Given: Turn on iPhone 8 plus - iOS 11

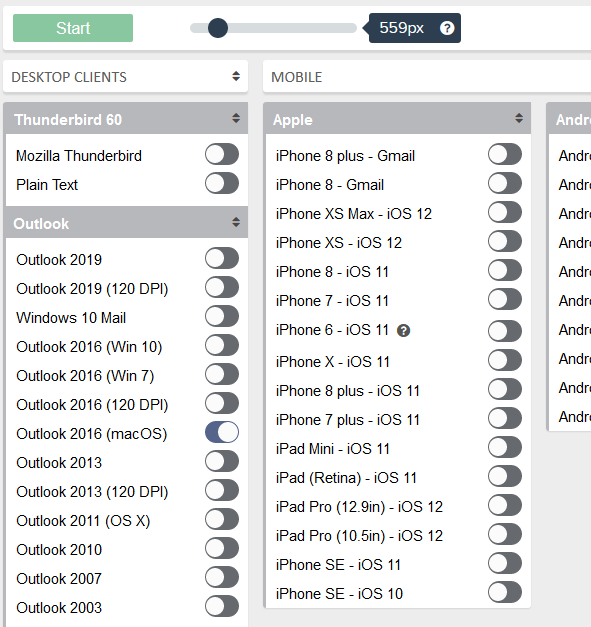Looking at the screenshot, I should click(505, 389).
